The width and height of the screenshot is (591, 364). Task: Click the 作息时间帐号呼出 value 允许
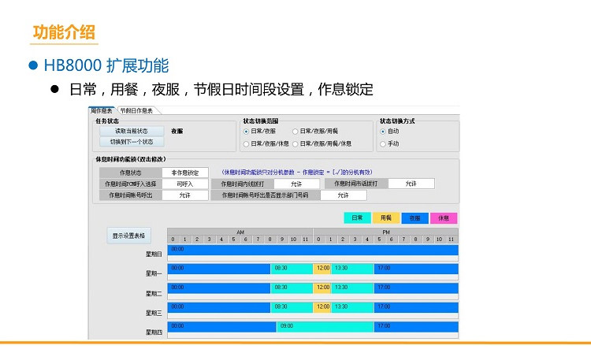[185, 195]
